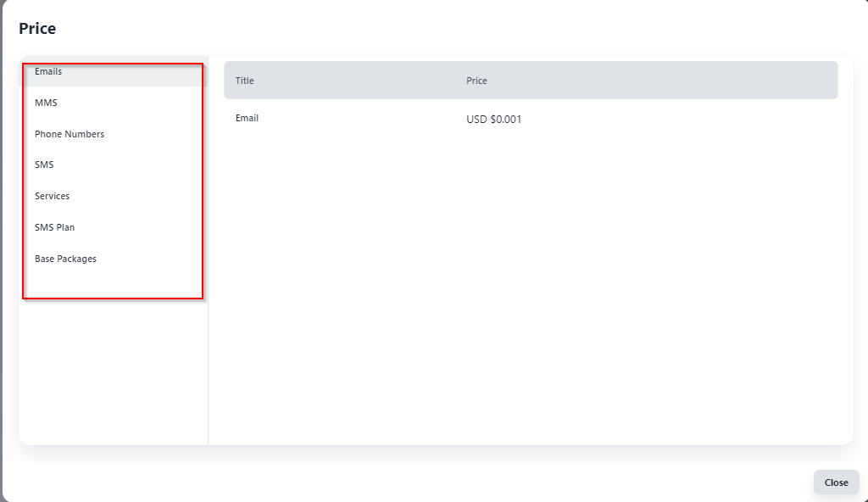Open the MMS pricing tab
The image size is (868, 502).
46,103
